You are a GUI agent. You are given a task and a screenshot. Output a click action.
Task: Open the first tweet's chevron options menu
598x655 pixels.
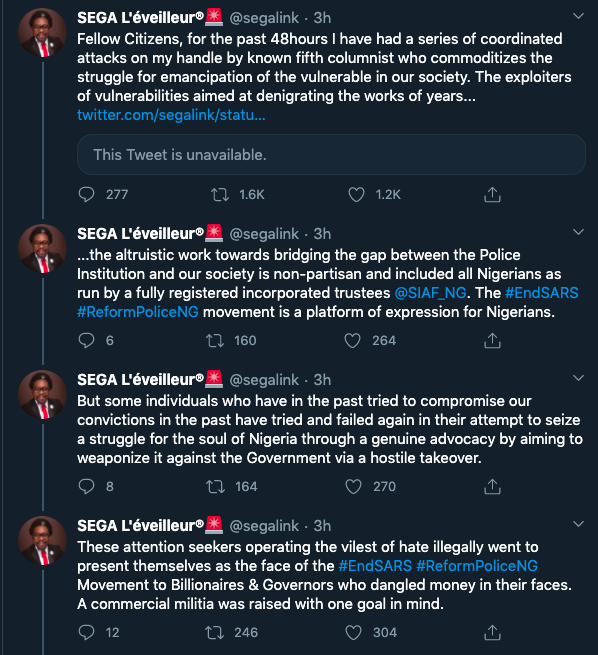coord(578,16)
